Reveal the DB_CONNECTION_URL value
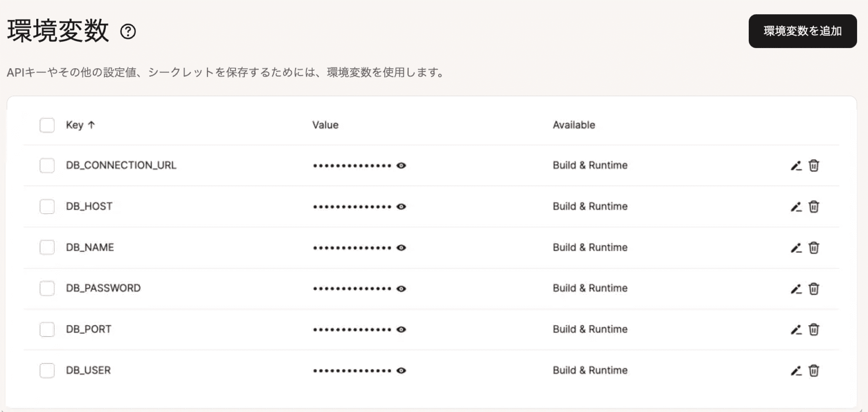 (x=401, y=166)
